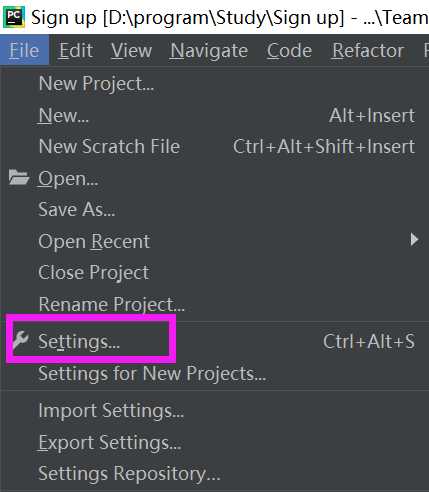Open the File menu
The height and width of the screenshot is (492, 429).
click(x=24, y=51)
